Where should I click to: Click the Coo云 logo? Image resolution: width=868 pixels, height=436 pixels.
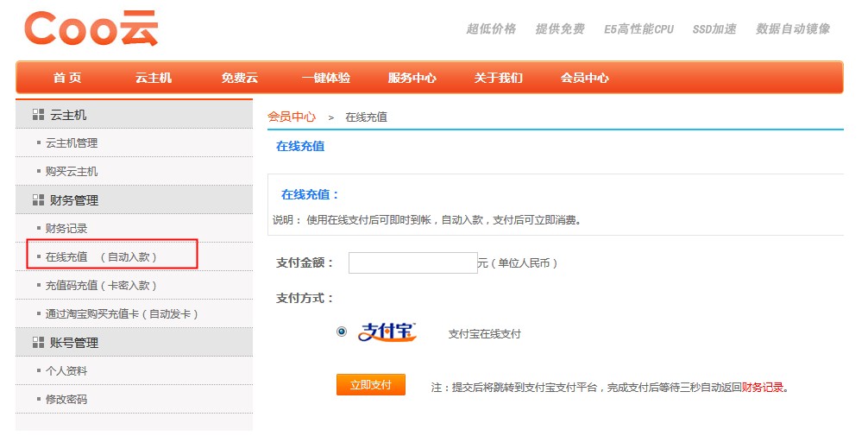(x=91, y=28)
